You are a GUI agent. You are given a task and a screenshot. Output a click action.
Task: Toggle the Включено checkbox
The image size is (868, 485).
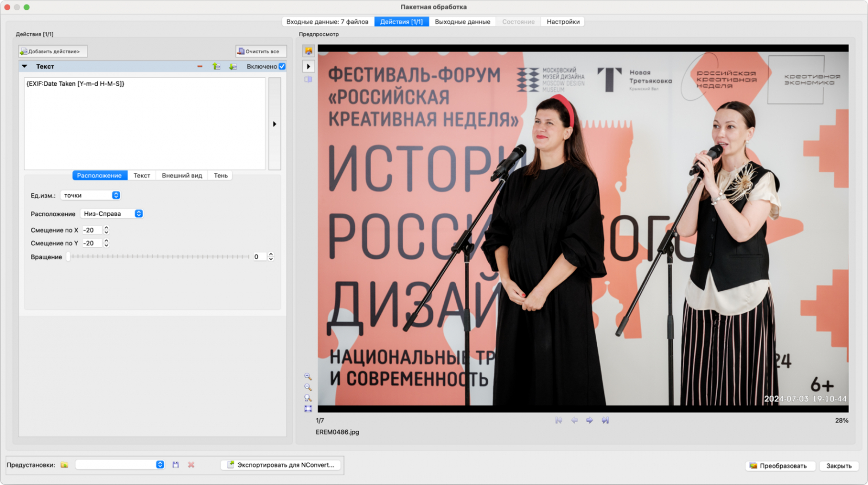(x=282, y=67)
